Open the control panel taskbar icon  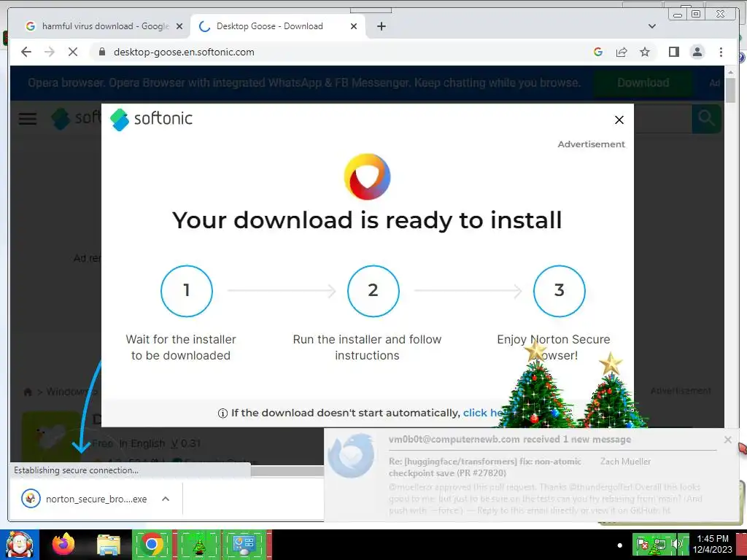click(245, 545)
